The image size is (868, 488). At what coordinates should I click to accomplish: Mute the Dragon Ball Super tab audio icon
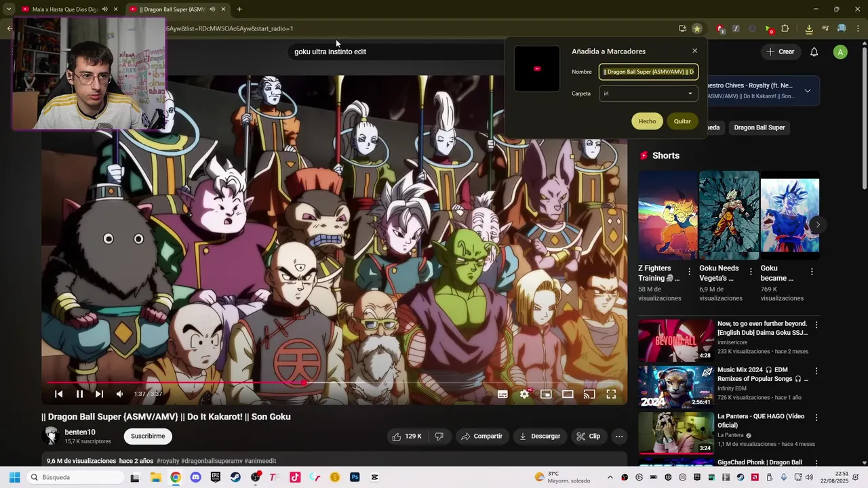212,9
